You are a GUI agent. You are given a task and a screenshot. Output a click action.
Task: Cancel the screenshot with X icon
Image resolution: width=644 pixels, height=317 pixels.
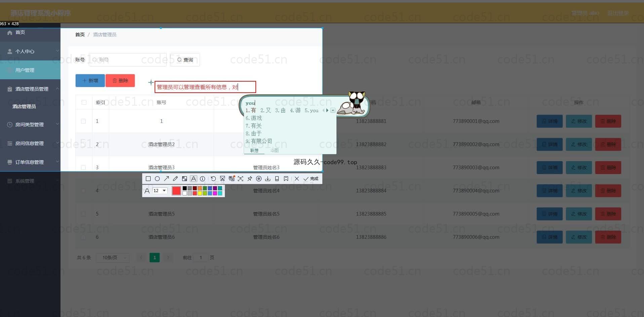(297, 179)
